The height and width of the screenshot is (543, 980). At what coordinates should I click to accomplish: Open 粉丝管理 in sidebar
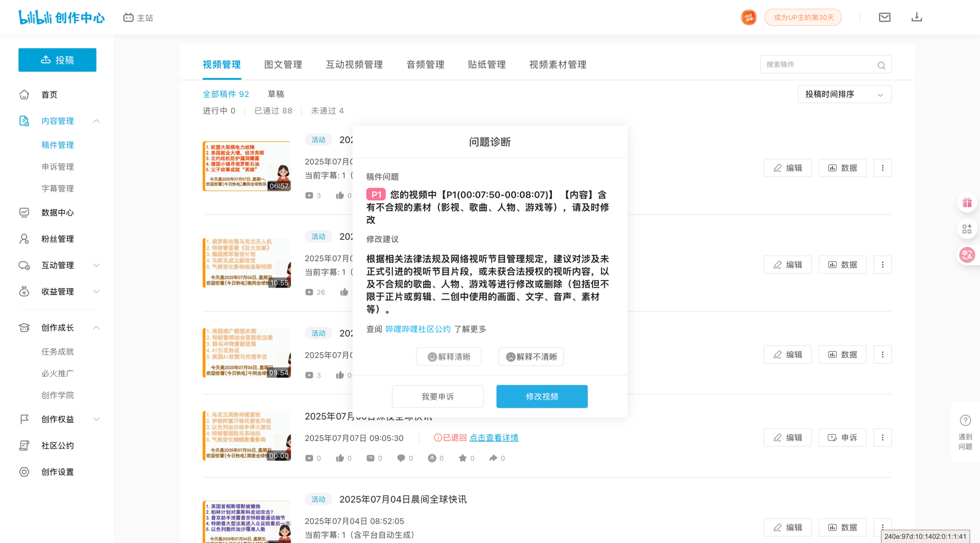(57, 239)
